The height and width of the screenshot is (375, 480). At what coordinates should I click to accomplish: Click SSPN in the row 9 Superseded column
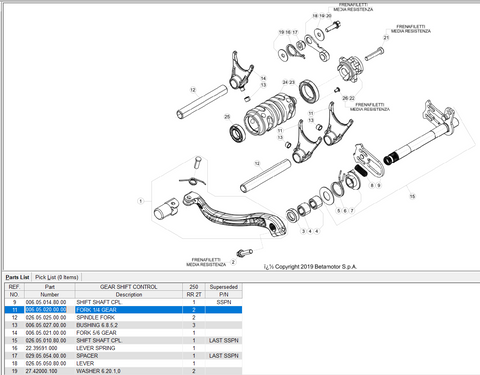[x=224, y=302]
